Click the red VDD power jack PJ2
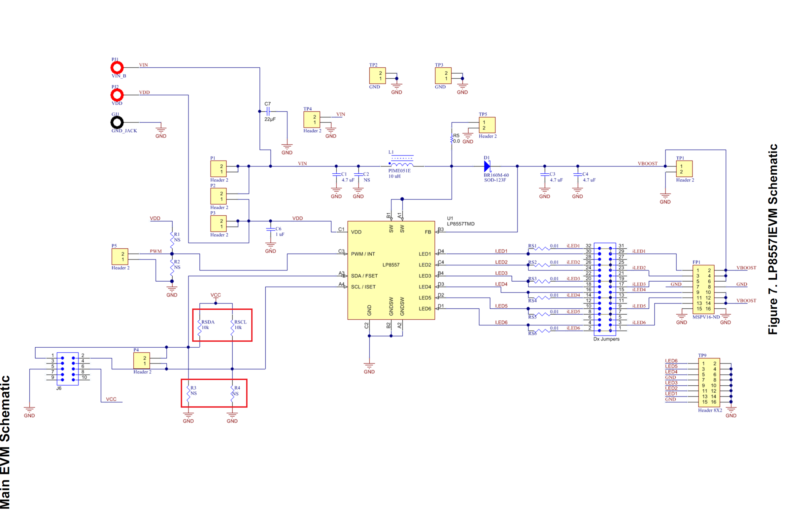The width and height of the screenshot is (812, 524). click(x=117, y=95)
